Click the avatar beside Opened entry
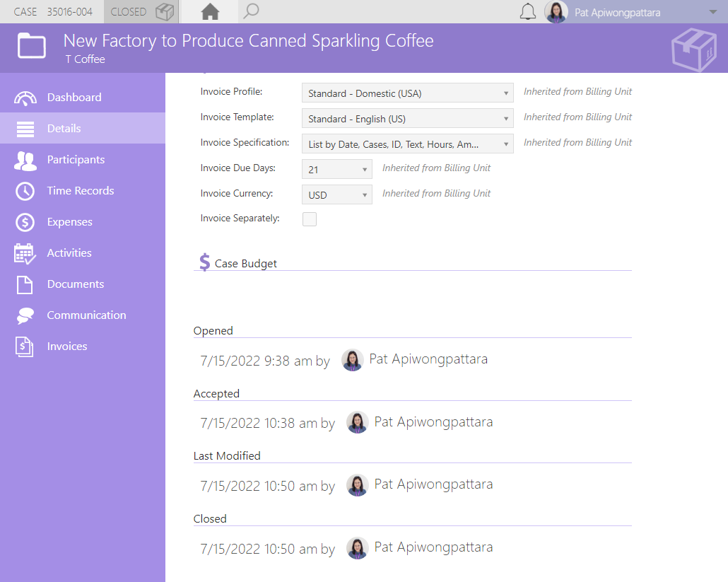Image resolution: width=728 pixels, height=582 pixels. coord(353,360)
